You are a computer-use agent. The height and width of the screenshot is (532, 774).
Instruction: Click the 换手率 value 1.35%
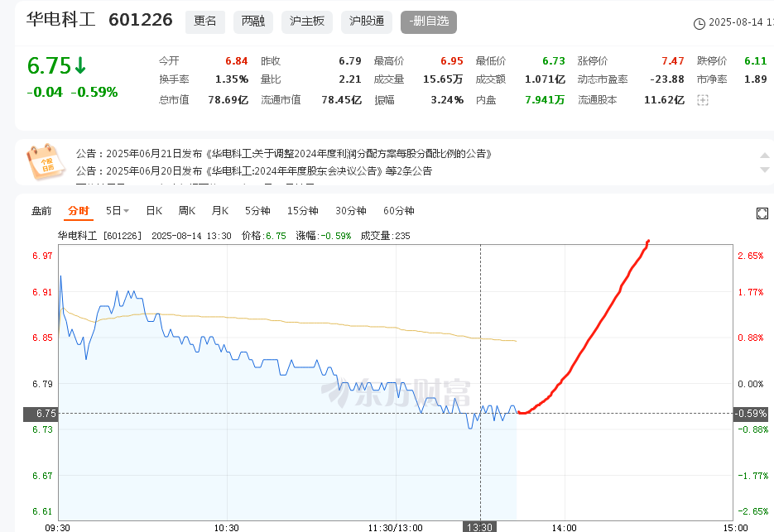coord(232,79)
